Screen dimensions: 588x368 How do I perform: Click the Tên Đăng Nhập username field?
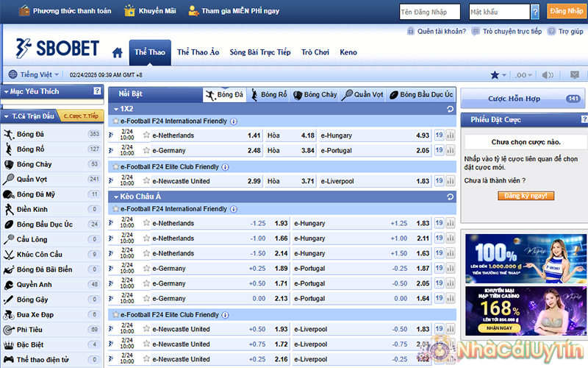[429, 12]
